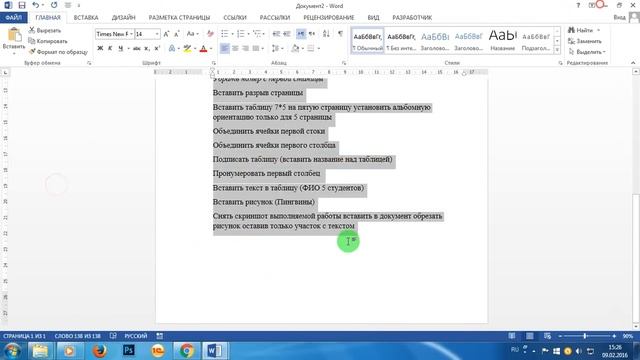Viewport: 640px width, 360px height.
Task: Decrease font size with the shrink font icon
Action: click(177, 34)
